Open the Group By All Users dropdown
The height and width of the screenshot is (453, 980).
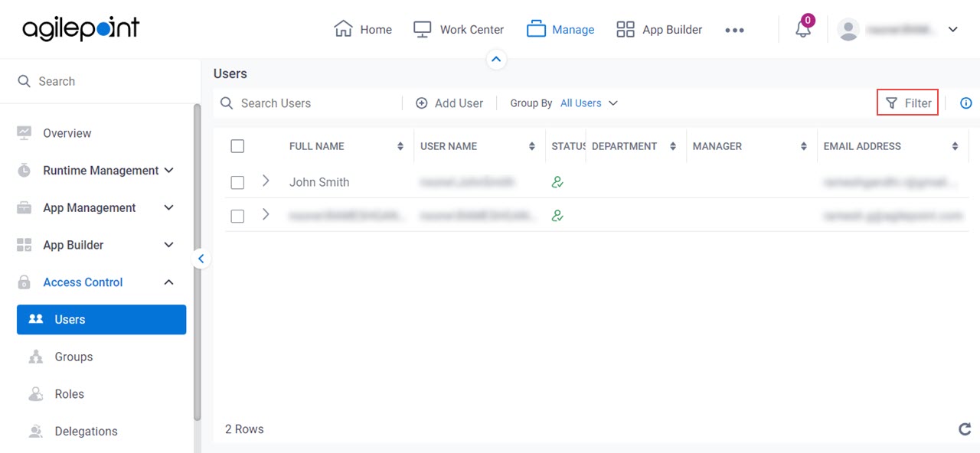coord(589,103)
